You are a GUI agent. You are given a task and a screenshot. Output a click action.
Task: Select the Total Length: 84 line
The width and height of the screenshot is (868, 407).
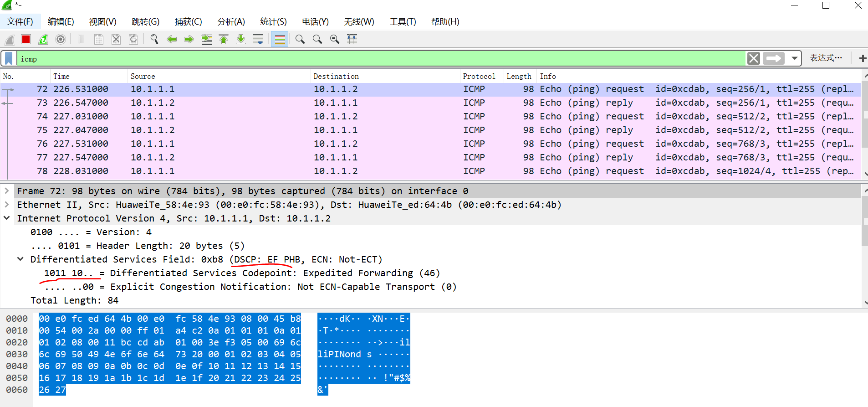coord(74,300)
